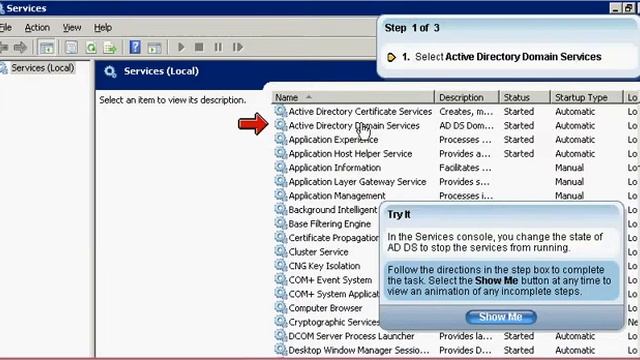
Task: Click the Start Service play icon
Action: coord(181,47)
